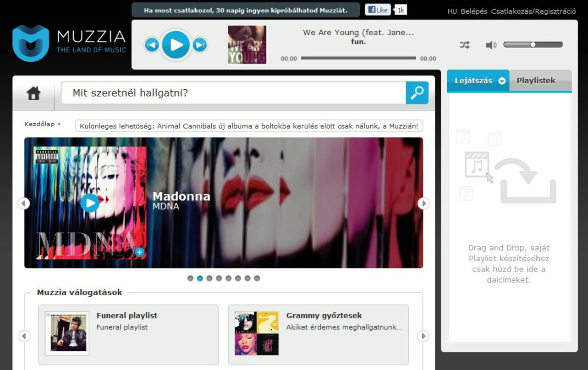This screenshot has height=370, width=588.
Task: Open the Belépés login link
Action: (474, 11)
